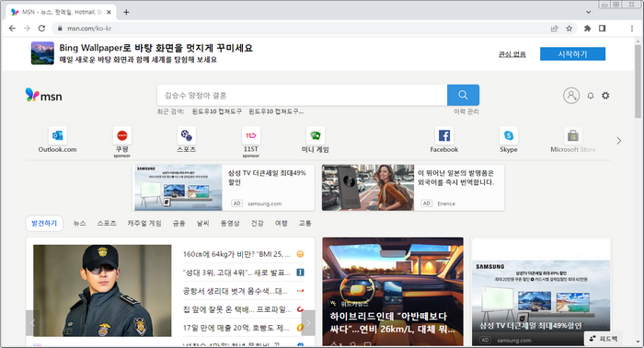Open a new browser tab
This screenshot has height=348, width=644.
pyautogui.click(x=126, y=12)
